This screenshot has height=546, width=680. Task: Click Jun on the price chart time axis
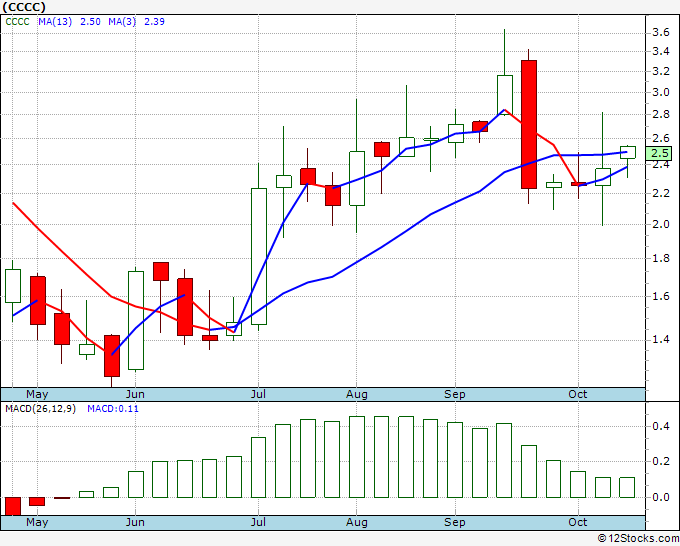(135, 395)
